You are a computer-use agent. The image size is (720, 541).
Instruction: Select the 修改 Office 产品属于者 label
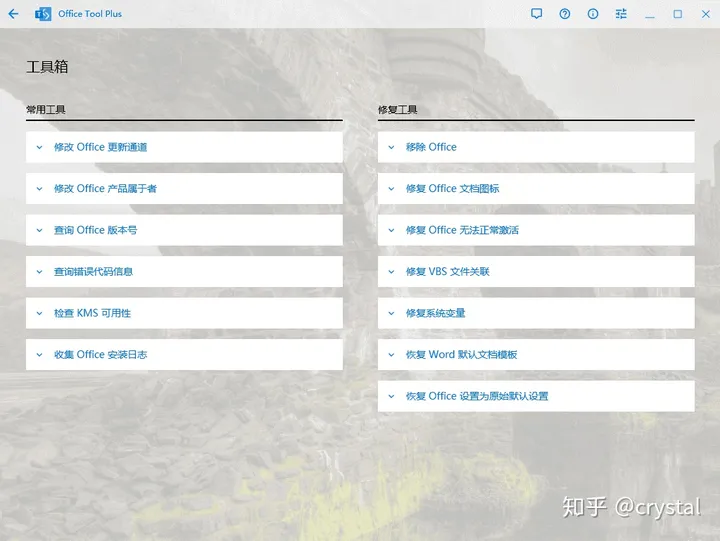105,188
